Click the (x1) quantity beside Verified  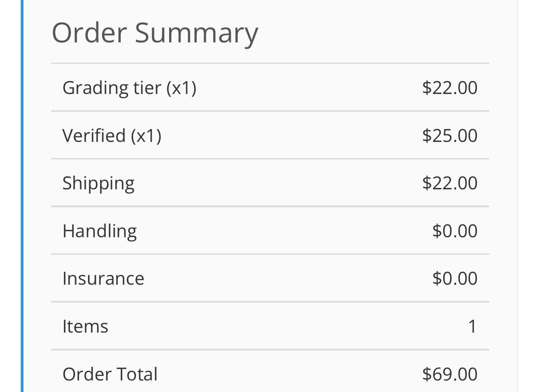coord(146,135)
